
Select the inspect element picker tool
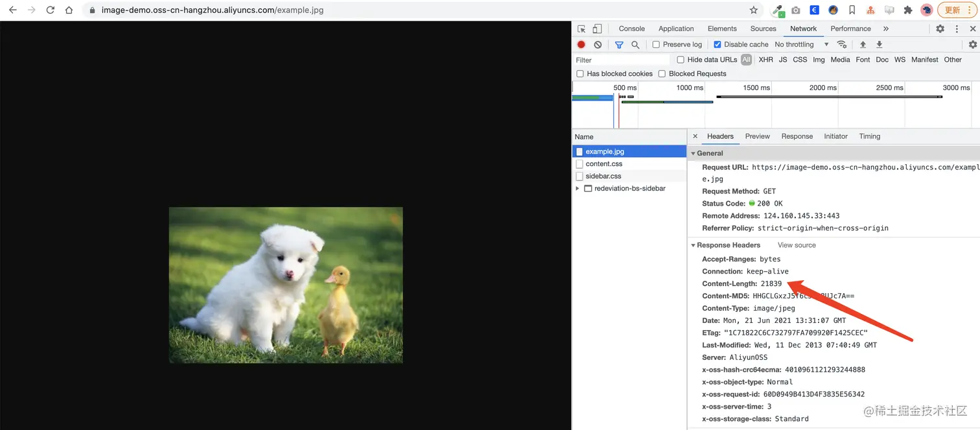pyautogui.click(x=581, y=29)
